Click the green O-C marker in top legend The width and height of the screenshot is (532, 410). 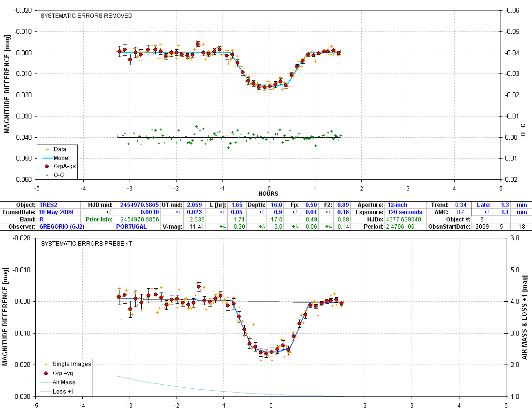[46, 175]
